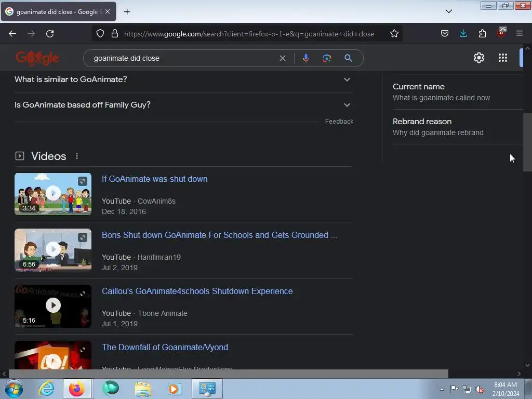Viewport: 532px width, 399px height.
Task: Switch to Firefox in taskbar
Action: (77, 389)
